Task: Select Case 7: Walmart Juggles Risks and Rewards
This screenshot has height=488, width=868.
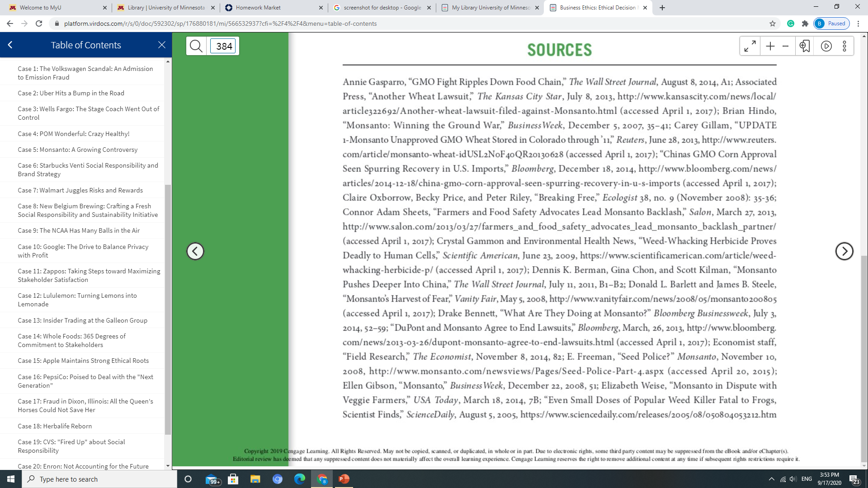Action: tap(80, 190)
